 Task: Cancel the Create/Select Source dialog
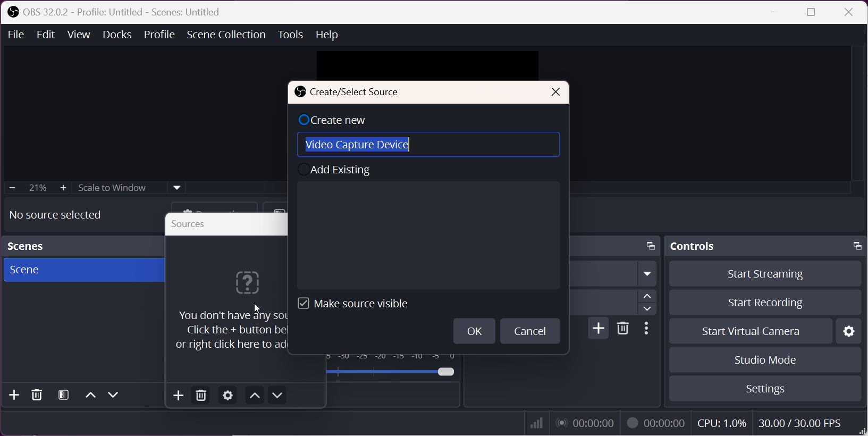(530, 331)
